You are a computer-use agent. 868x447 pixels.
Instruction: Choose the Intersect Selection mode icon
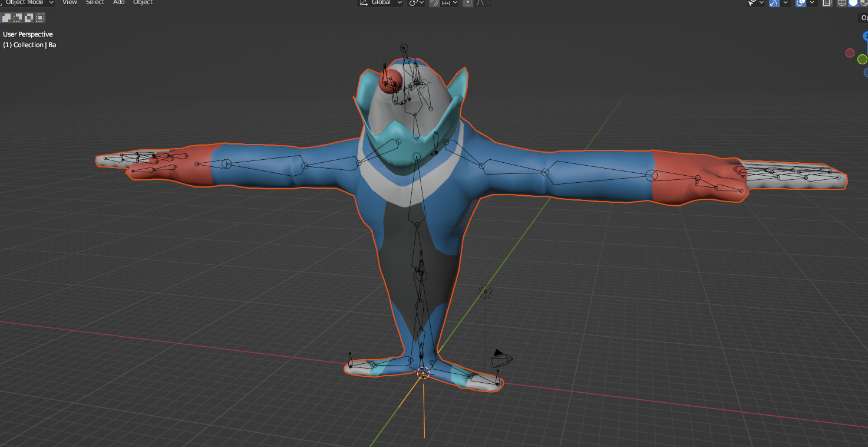click(x=40, y=18)
